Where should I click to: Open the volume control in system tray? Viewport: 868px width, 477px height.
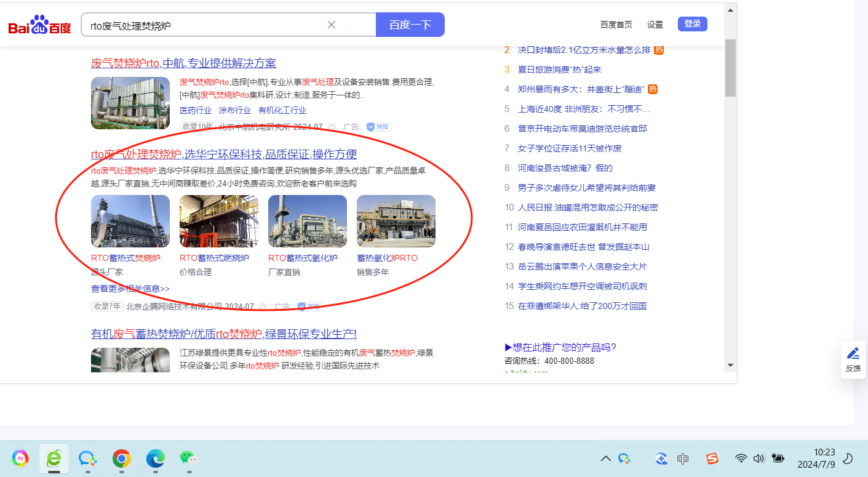click(x=759, y=458)
